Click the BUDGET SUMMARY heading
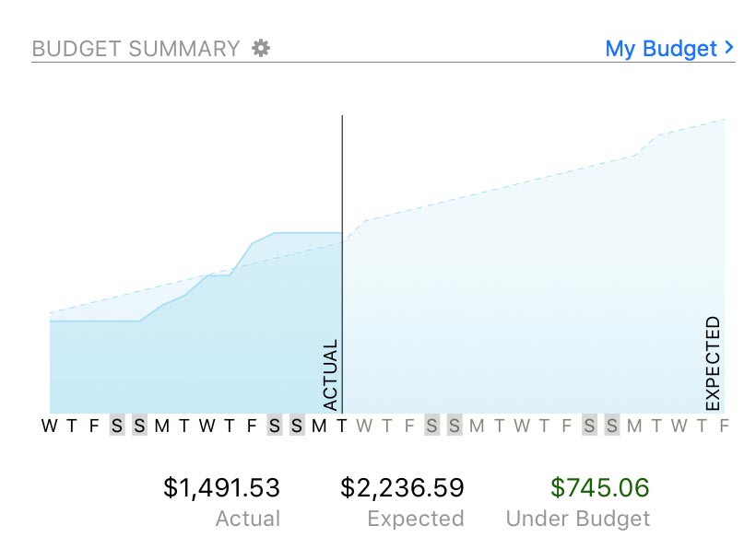756x549 pixels. 136,49
